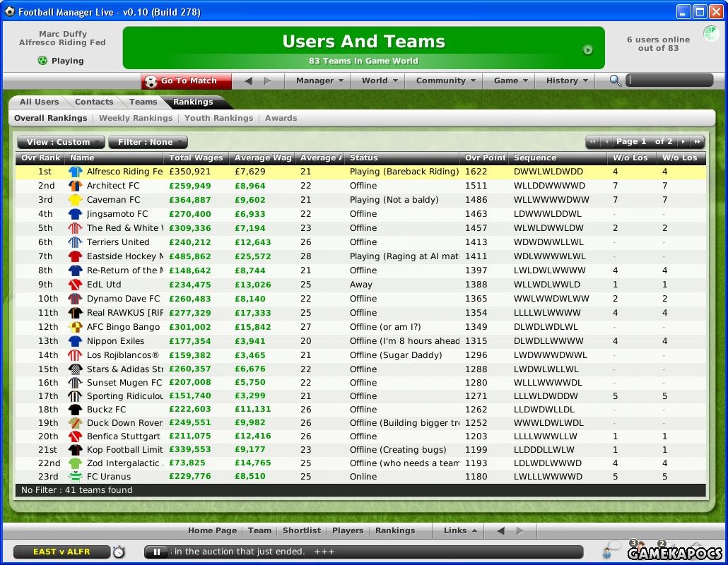
Task: Go to the next rankings page
Action: pyautogui.click(x=683, y=142)
